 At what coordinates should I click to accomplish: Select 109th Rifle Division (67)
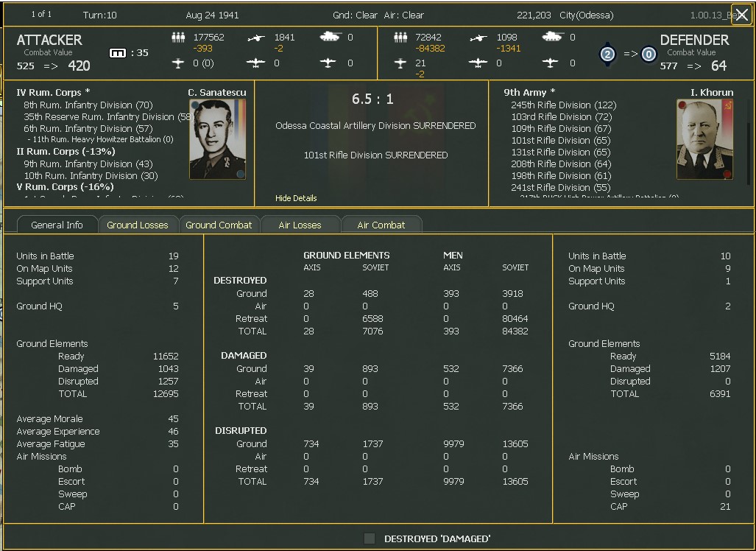click(561, 128)
